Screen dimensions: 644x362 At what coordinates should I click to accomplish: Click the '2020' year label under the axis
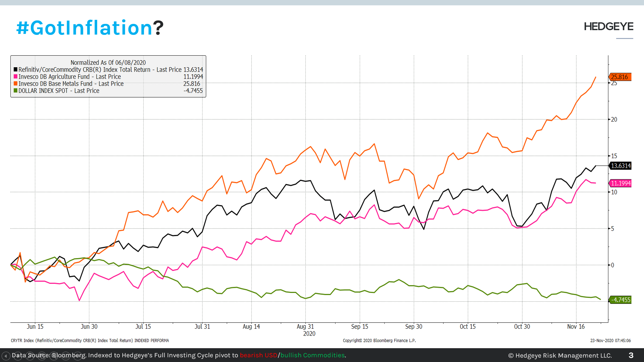point(309,334)
